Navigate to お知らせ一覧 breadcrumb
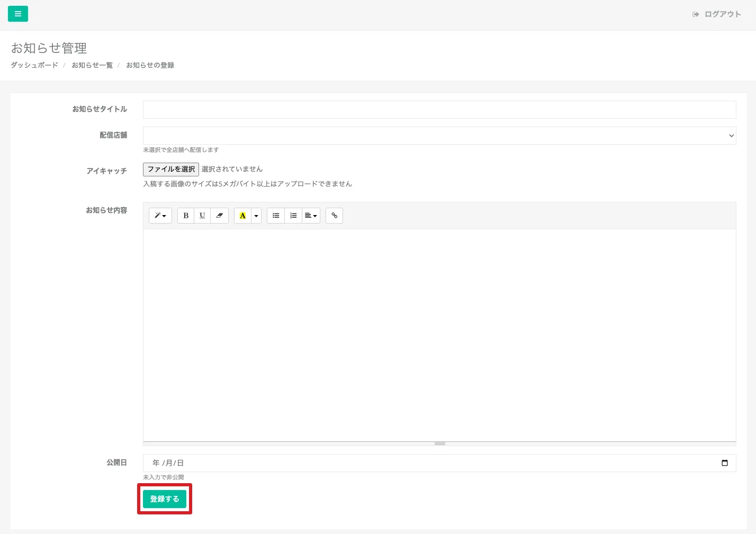Screen dimensions: 756x534 (92, 65)
